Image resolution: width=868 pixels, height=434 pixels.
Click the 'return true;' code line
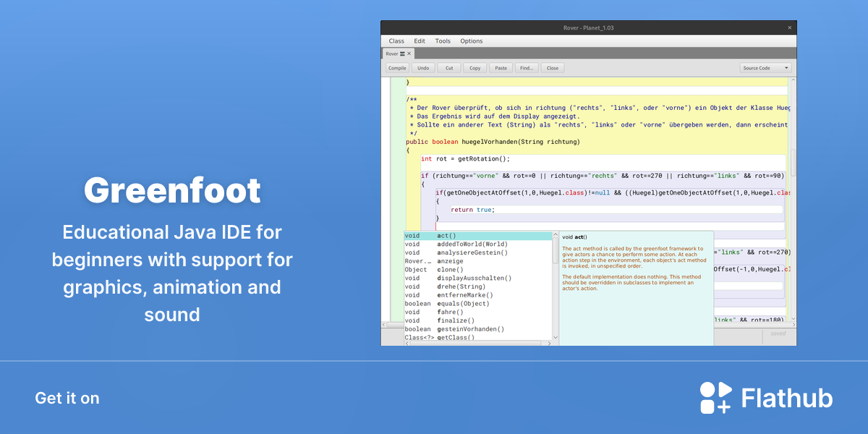pyautogui.click(x=472, y=210)
